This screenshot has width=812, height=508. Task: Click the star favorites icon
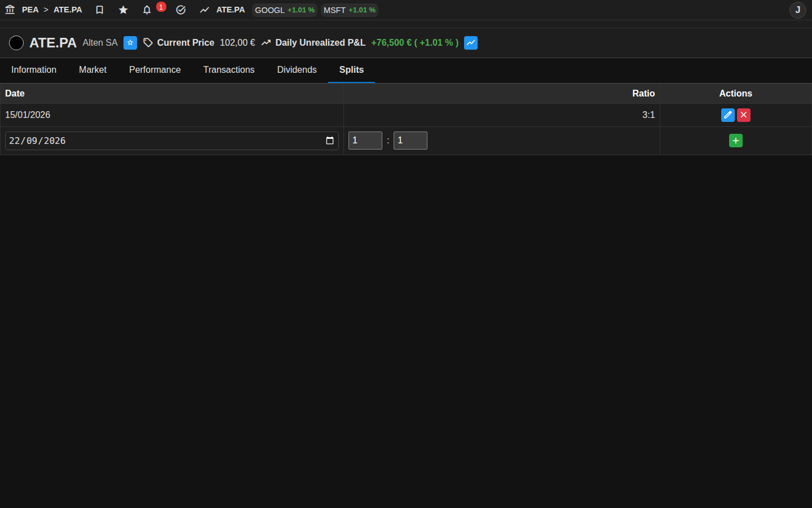[123, 10]
